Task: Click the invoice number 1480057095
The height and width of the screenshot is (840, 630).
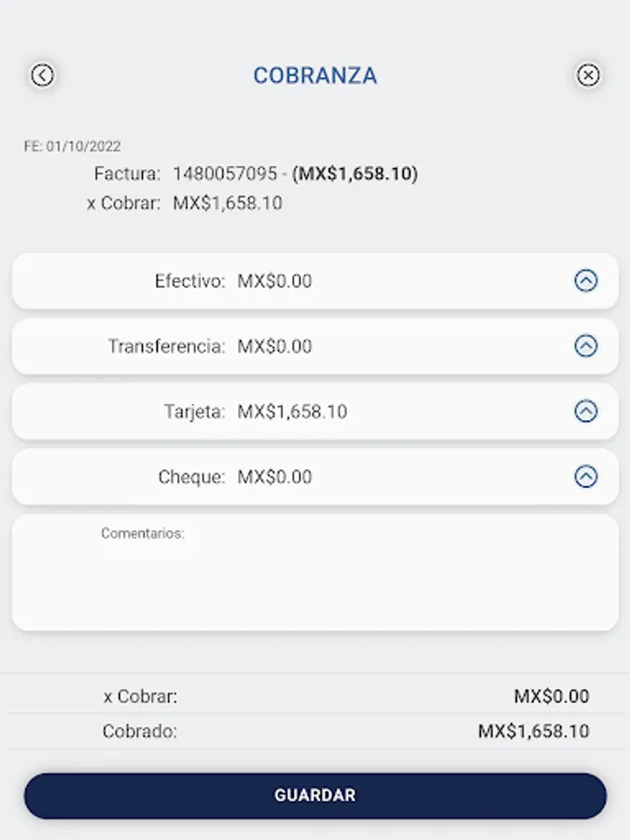Action: (227, 173)
